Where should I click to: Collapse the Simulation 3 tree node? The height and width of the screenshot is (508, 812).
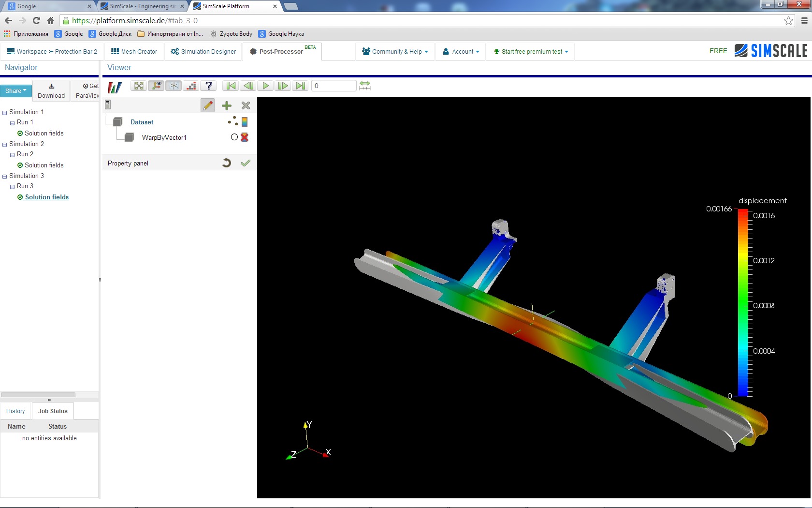tap(5, 177)
